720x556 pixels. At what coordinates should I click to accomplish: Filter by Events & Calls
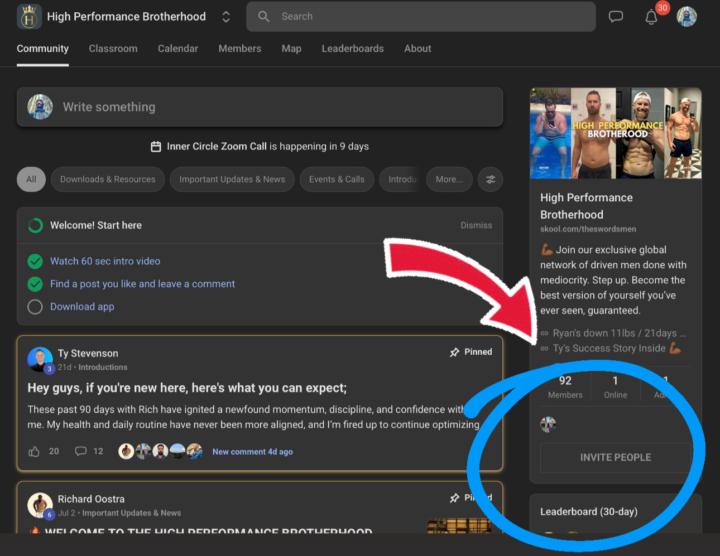[x=337, y=179]
